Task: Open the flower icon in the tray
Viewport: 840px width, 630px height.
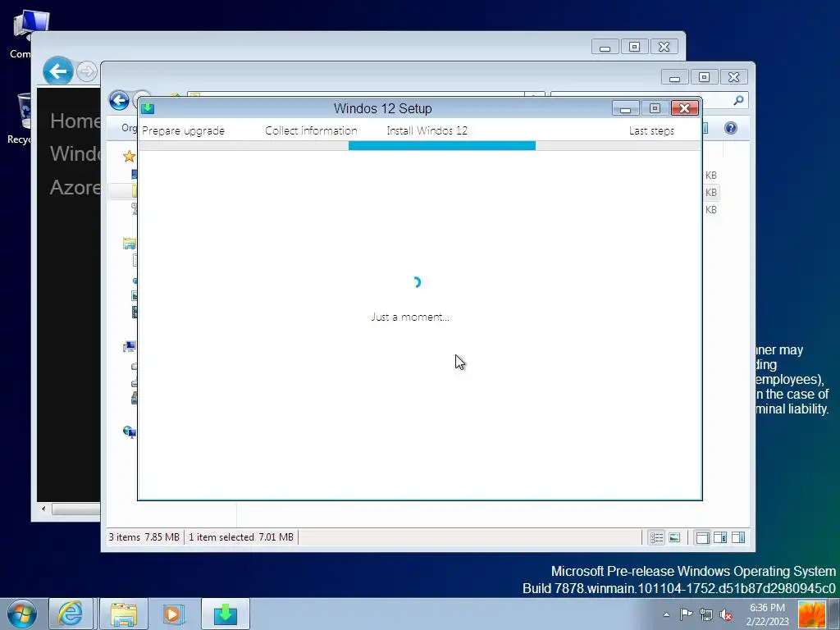Action: point(811,614)
